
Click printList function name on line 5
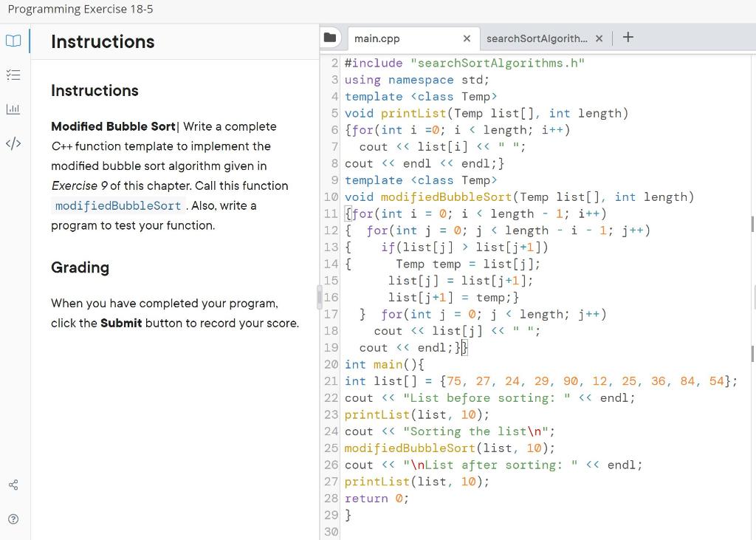pos(413,114)
